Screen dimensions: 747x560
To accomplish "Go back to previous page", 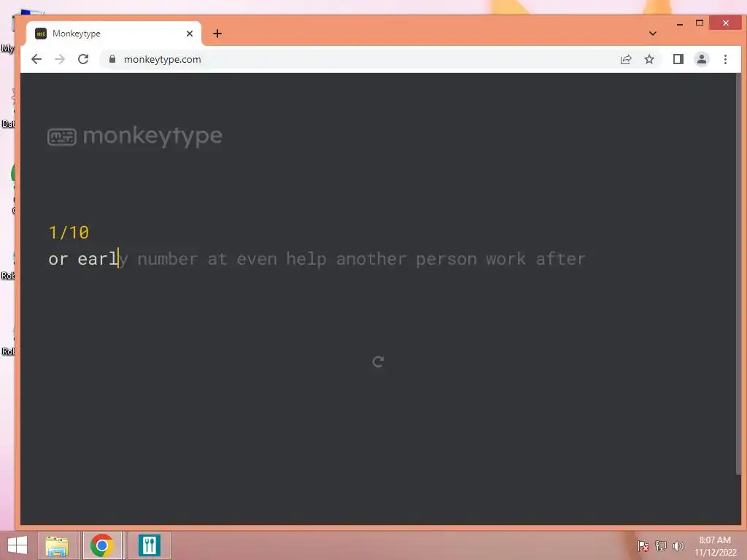I will pos(36,59).
